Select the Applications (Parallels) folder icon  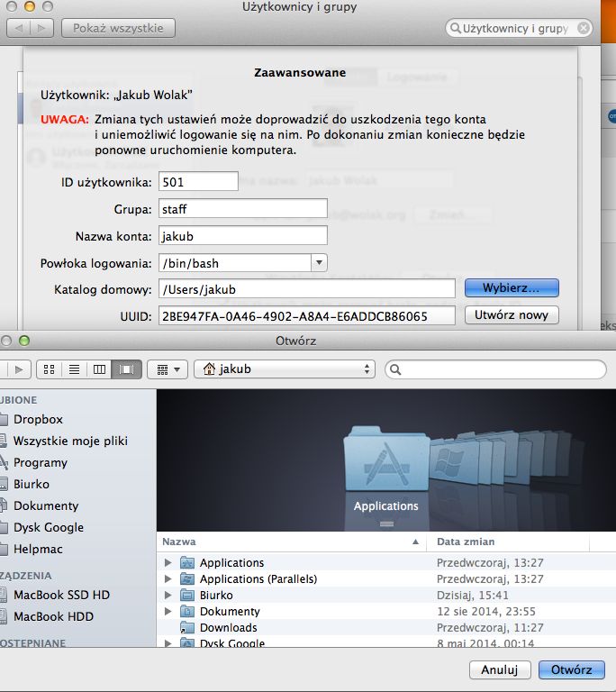click(x=187, y=579)
